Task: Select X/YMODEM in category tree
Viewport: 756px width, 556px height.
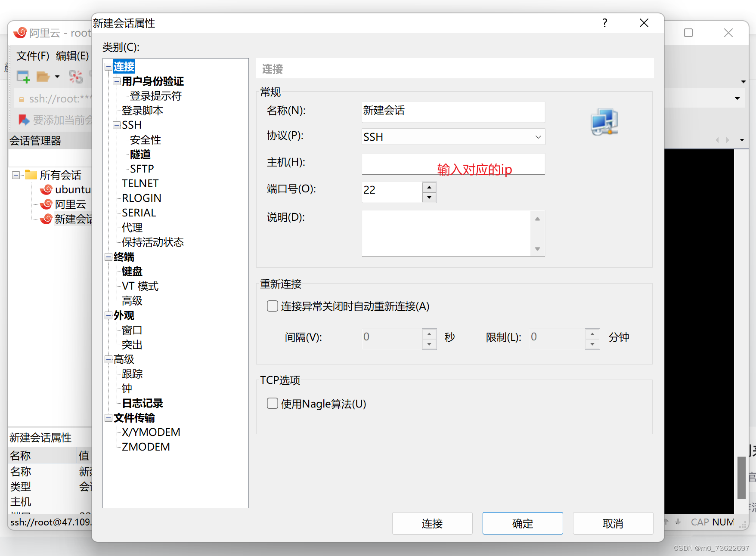Action: click(x=151, y=432)
